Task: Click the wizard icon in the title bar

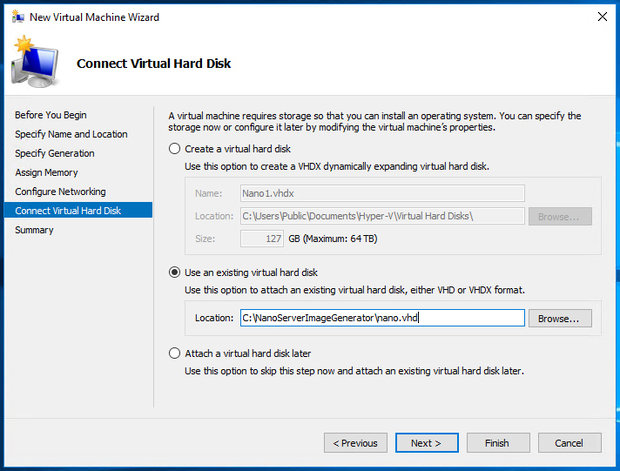Action: pyautogui.click(x=15, y=17)
